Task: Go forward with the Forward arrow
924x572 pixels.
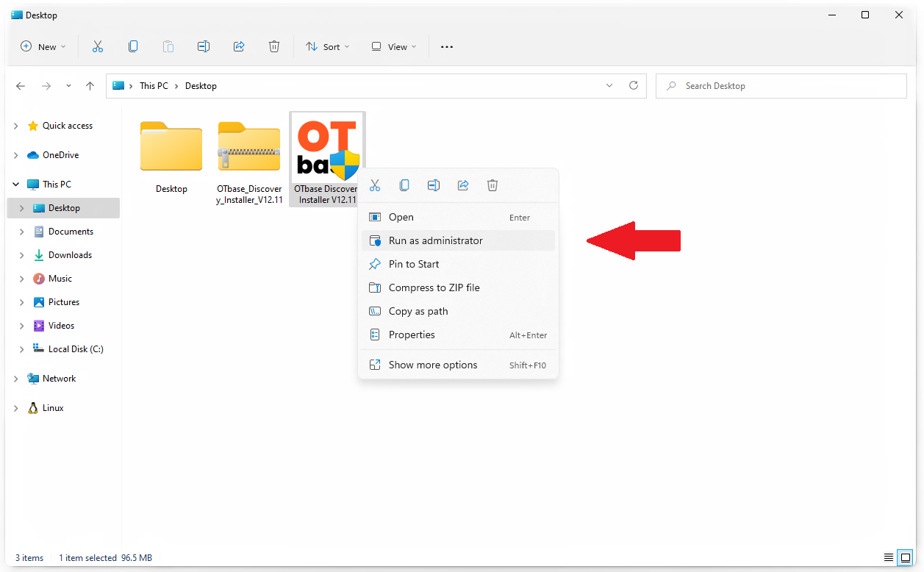Action: click(x=46, y=86)
